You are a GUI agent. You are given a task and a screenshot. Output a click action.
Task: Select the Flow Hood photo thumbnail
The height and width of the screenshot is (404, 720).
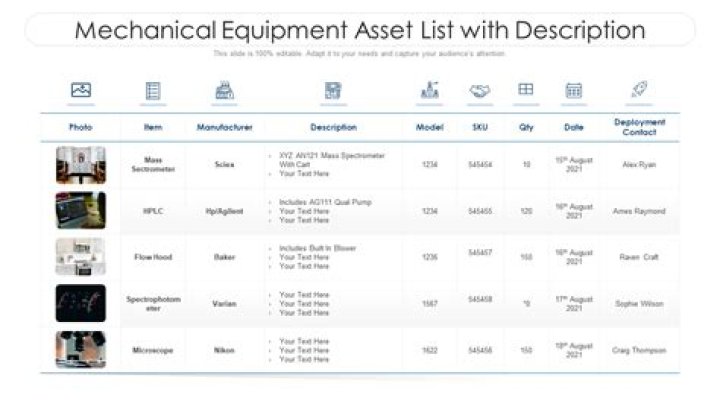[x=81, y=257]
